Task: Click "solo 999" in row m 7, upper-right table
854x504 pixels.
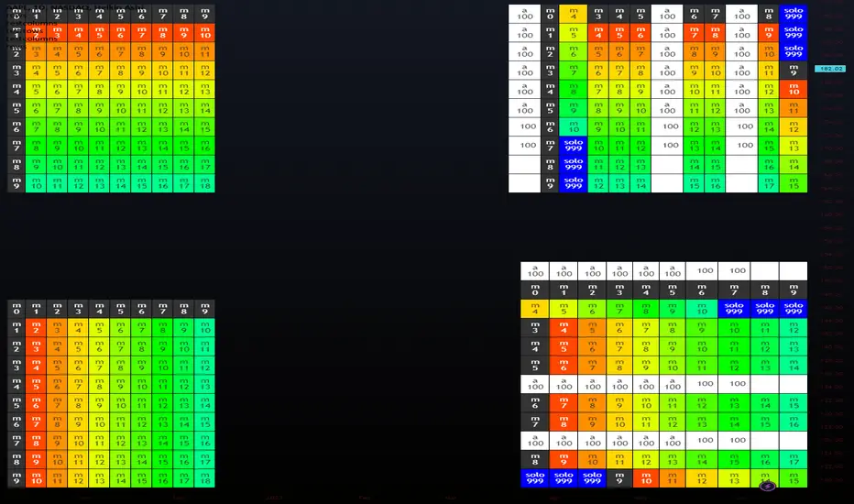Action: (573, 146)
